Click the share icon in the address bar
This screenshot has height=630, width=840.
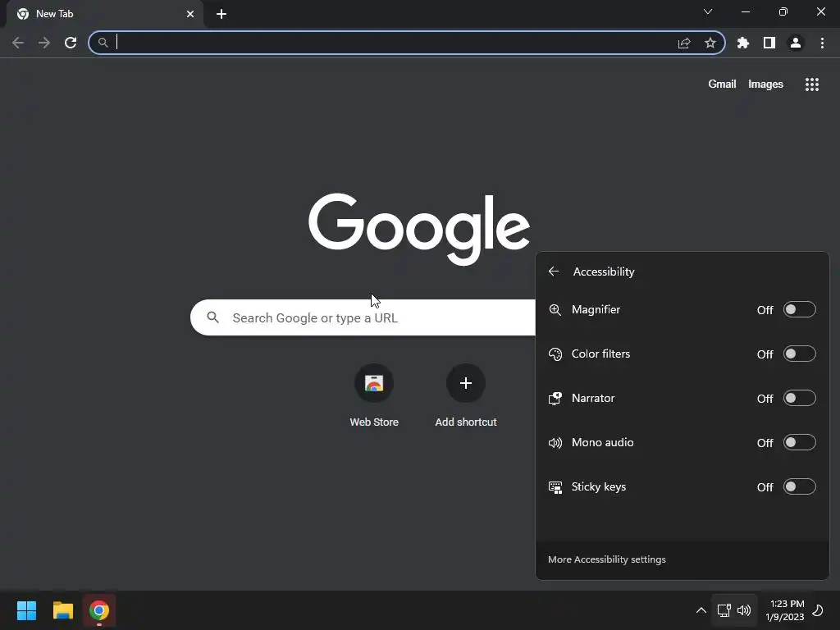684,43
